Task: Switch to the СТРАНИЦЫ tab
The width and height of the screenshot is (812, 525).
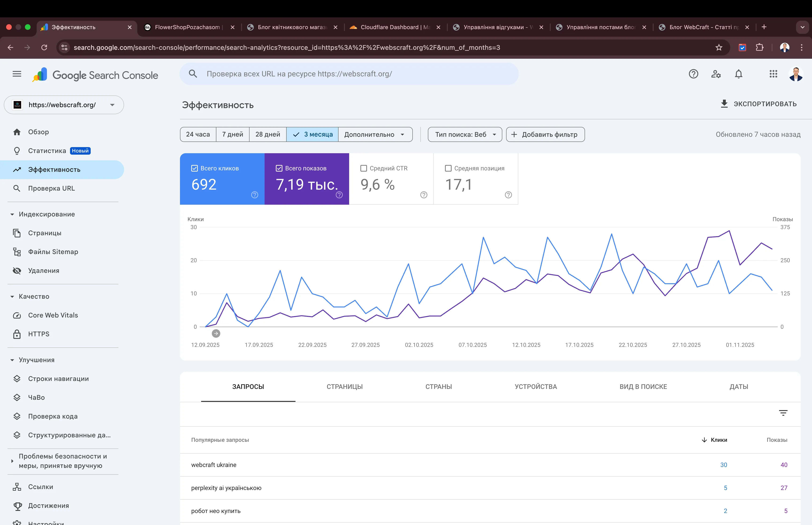Action: pyautogui.click(x=344, y=387)
